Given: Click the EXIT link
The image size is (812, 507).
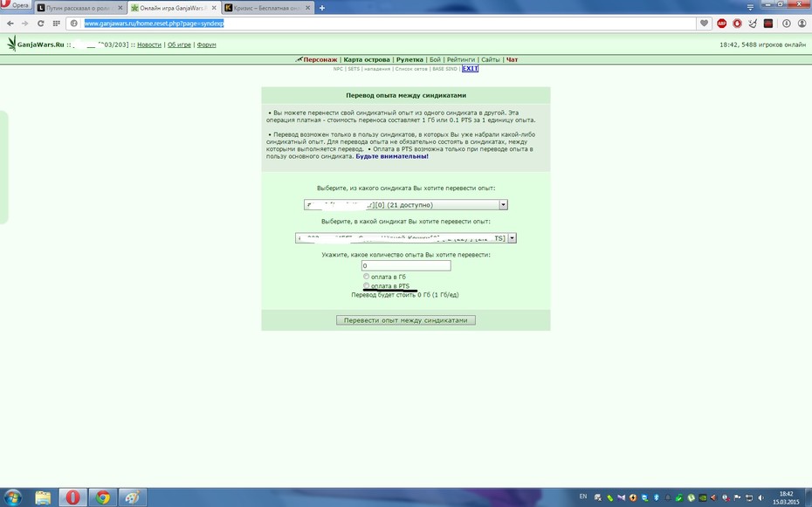Looking at the screenshot, I should (x=471, y=69).
